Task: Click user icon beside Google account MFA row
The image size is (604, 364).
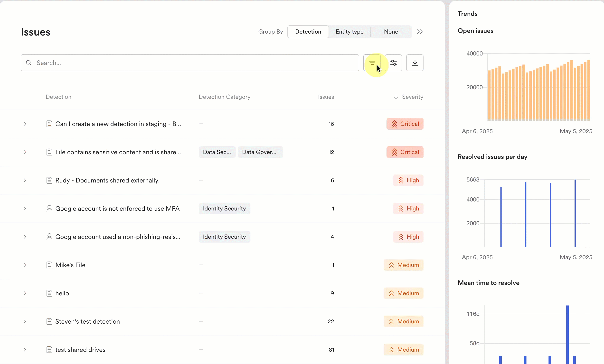Action: pyautogui.click(x=49, y=209)
